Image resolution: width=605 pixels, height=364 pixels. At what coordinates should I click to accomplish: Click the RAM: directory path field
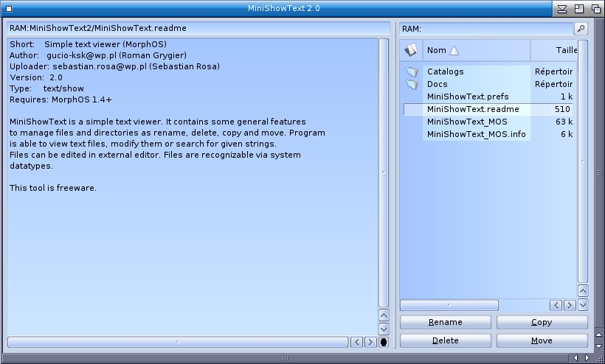(485, 29)
